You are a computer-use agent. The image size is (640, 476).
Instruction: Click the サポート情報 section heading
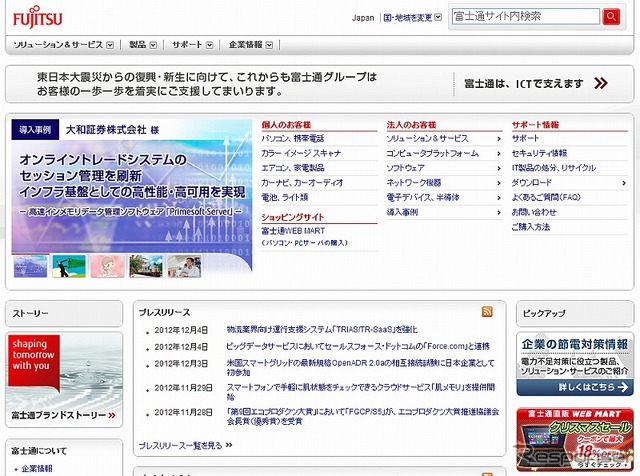tap(535, 125)
